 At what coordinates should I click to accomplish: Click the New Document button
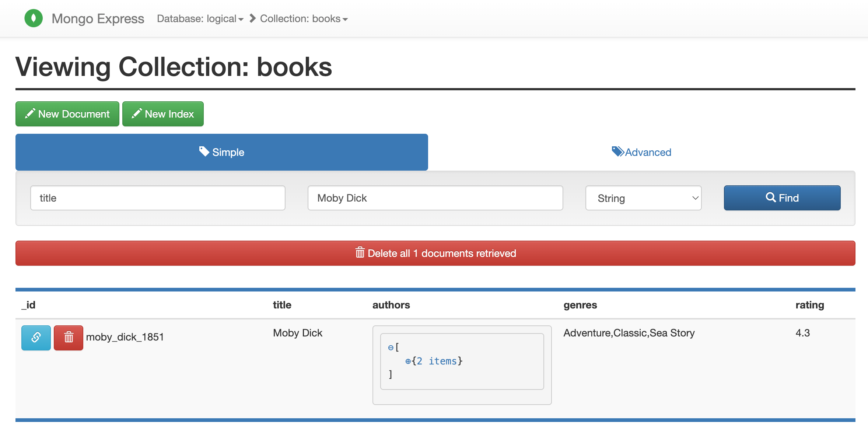[67, 114]
